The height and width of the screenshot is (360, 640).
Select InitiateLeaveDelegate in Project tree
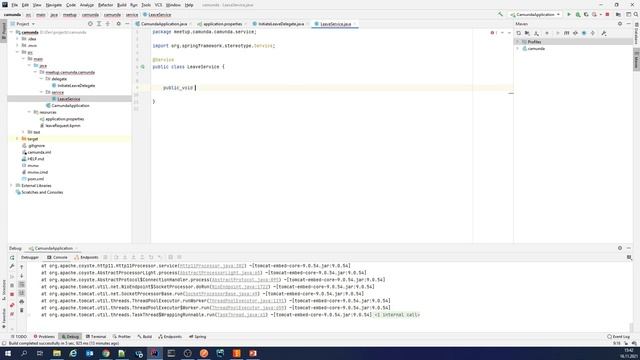(x=76, y=86)
